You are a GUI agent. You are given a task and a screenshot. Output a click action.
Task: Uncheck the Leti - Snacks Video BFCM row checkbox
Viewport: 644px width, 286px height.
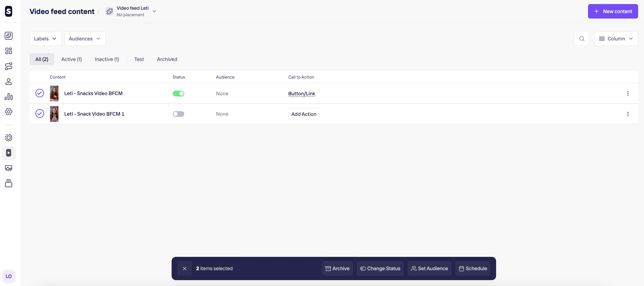pos(40,93)
